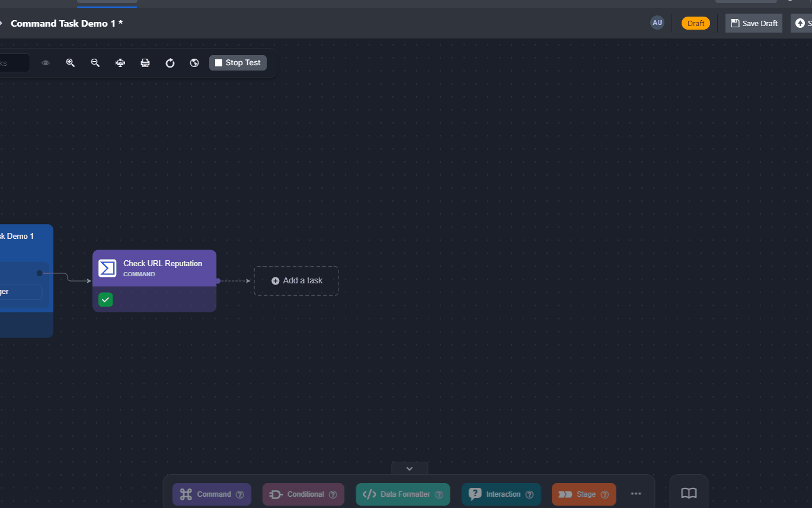
Task: Click the Stop Test button
Action: 238,63
